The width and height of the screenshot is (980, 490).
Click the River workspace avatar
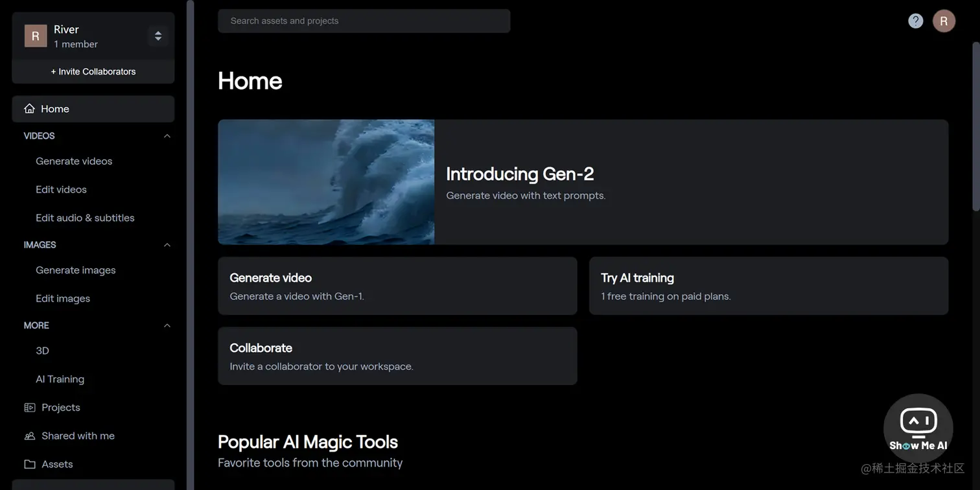36,36
